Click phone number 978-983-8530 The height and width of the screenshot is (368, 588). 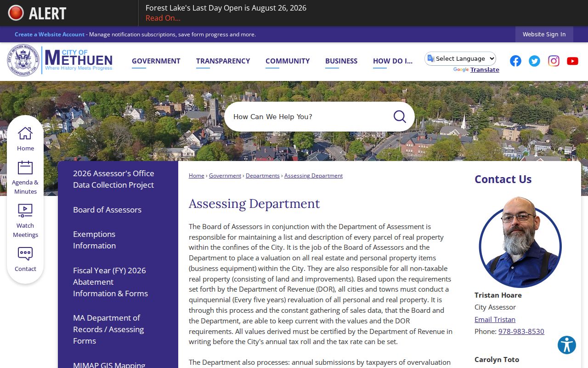coord(521,331)
